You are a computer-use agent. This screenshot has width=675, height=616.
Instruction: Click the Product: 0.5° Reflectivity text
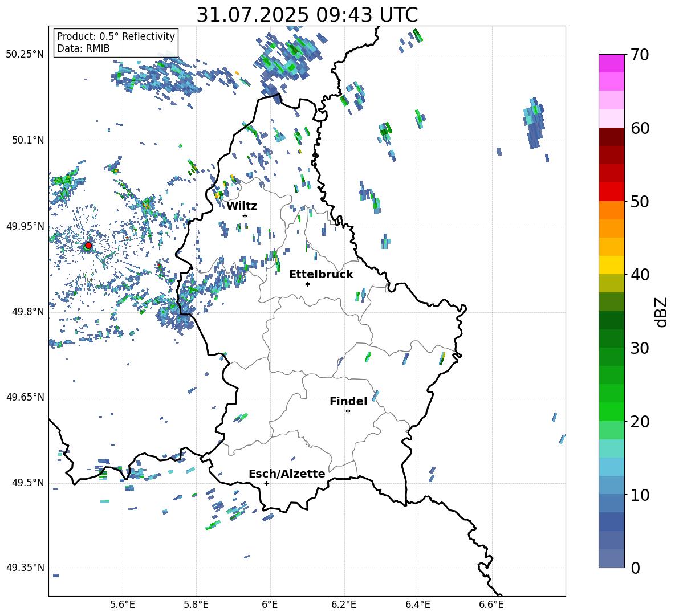116,36
